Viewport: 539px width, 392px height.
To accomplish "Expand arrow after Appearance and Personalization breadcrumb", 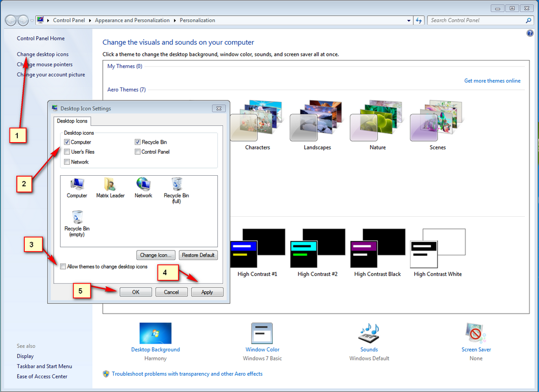I will (175, 21).
